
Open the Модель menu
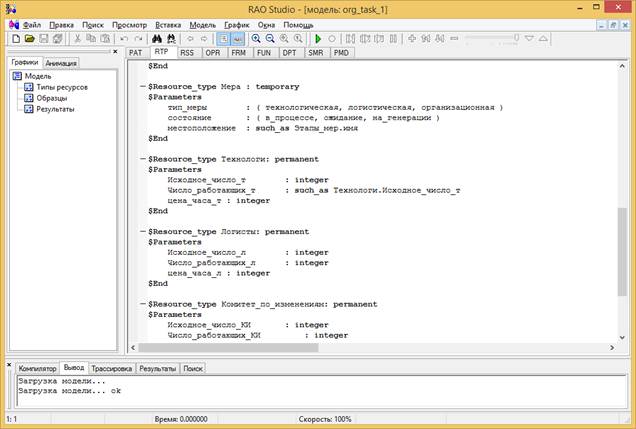203,25
